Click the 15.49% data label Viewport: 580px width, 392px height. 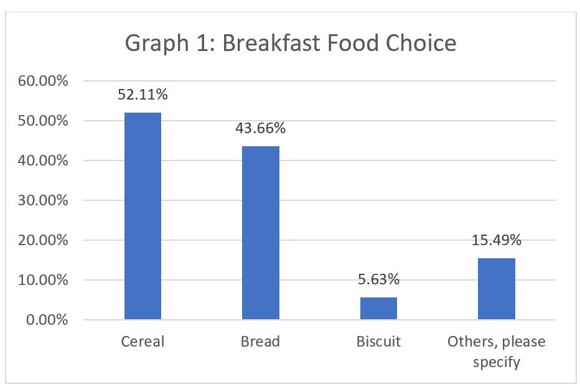(x=496, y=240)
